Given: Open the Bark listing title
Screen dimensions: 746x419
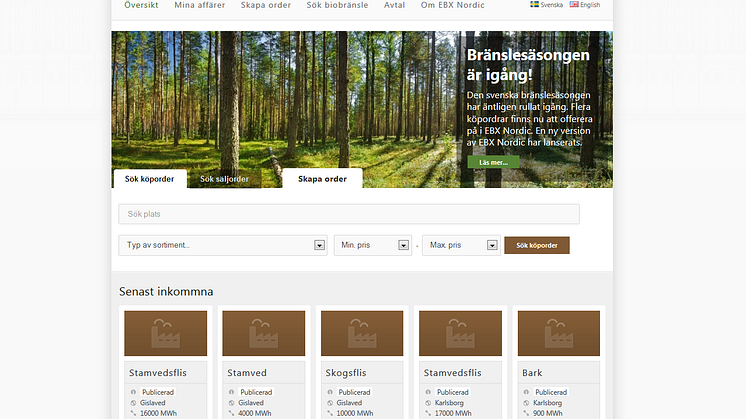Looking at the screenshot, I should tap(532, 373).
